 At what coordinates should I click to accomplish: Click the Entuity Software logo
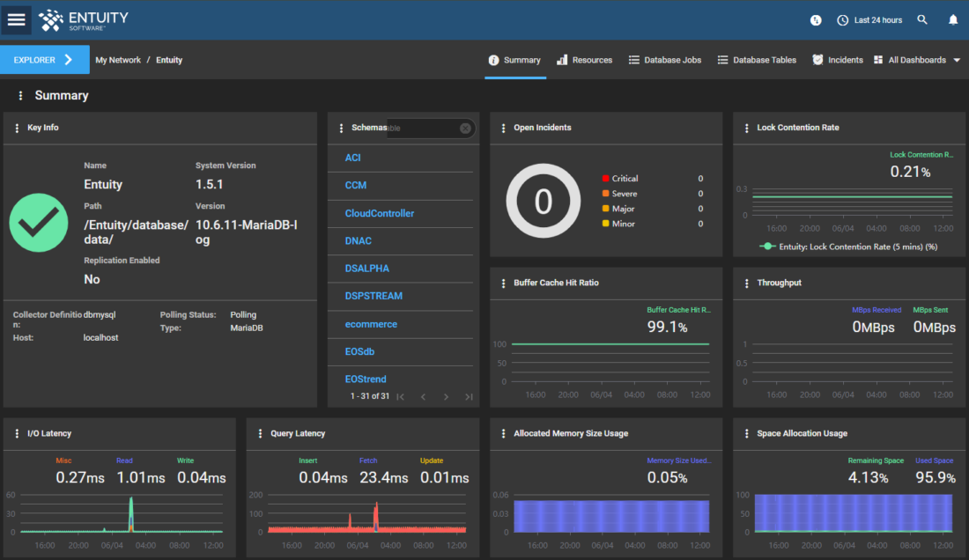(x=84, y=20)
